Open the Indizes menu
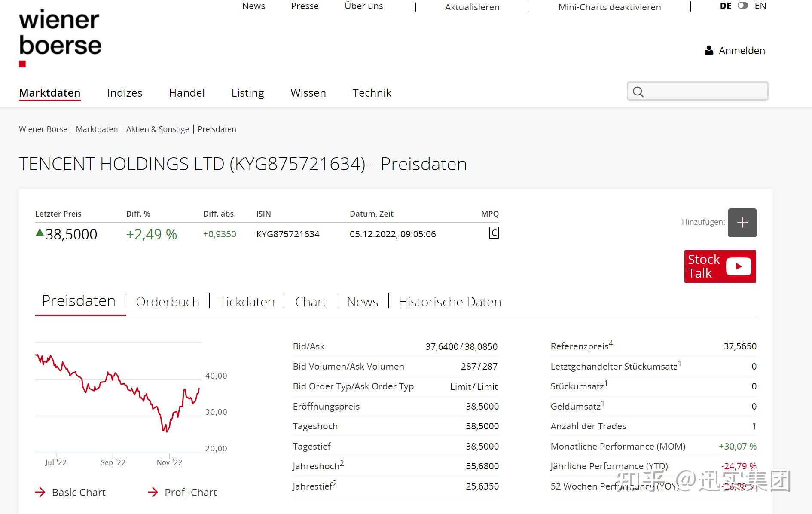The height and width of the screenshot is (514, 812). (125, 93)
